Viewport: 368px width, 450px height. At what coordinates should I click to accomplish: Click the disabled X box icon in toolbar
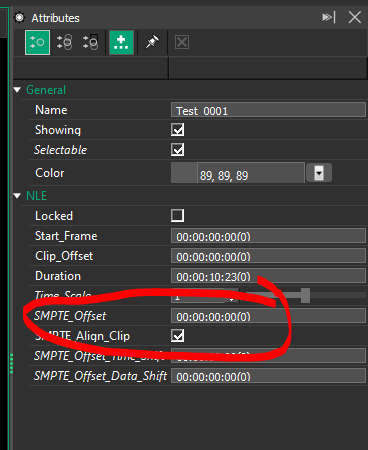pos(182,42)
